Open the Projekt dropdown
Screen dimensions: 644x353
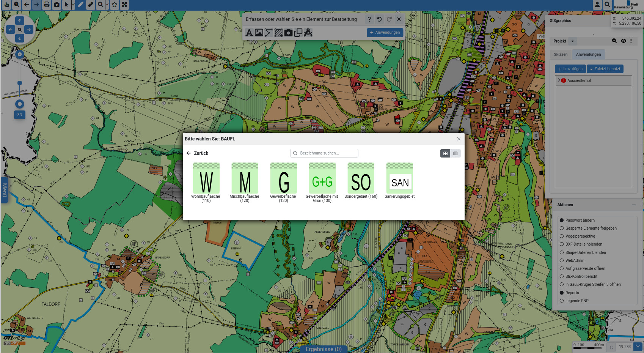(564, 41)
